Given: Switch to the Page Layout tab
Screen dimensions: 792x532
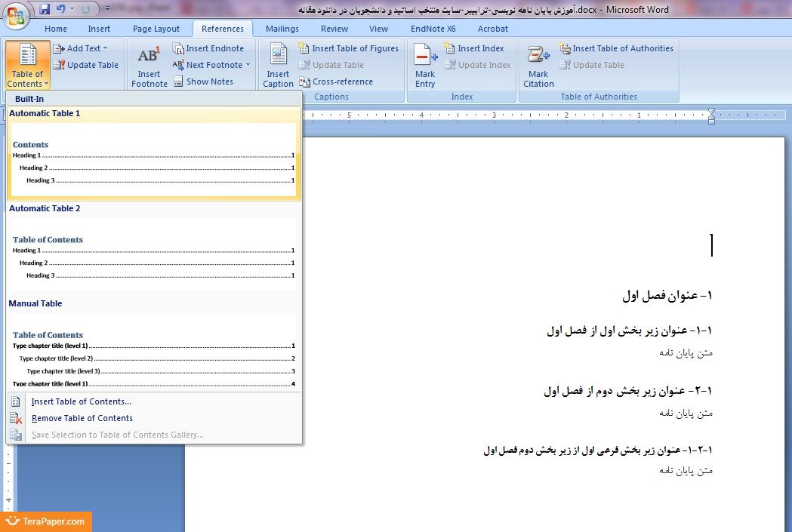Looking at the screenshot, I should [x=156, y=29].
